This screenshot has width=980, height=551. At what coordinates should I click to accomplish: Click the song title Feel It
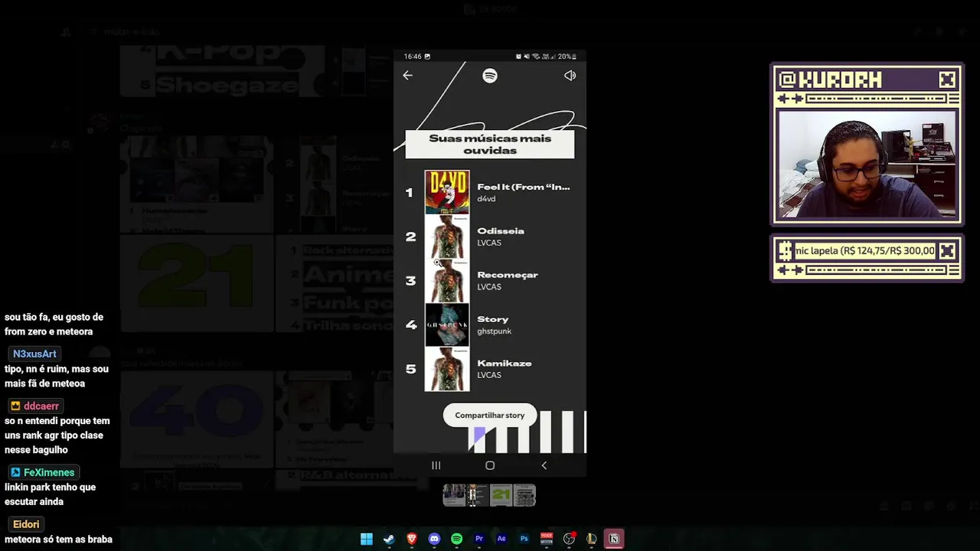(x=524, y=187)
